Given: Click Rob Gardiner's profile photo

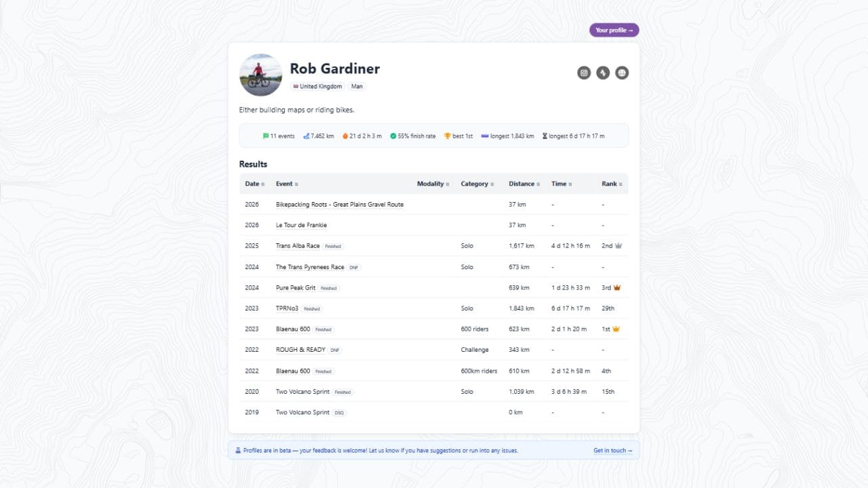Looking at the screenshot, I should 260,75.
